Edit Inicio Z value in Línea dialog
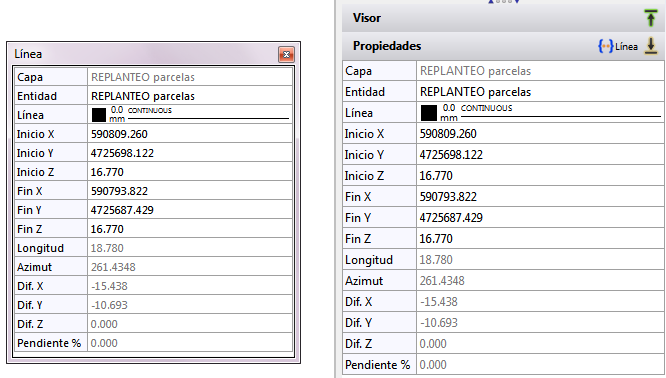666x378 pixels. point(190,172)
